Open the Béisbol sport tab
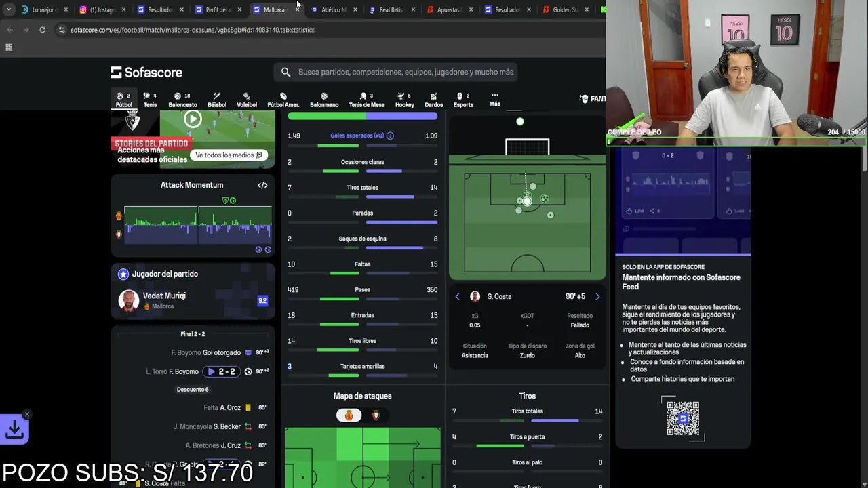The image size is (868, 488). point(217,100)
